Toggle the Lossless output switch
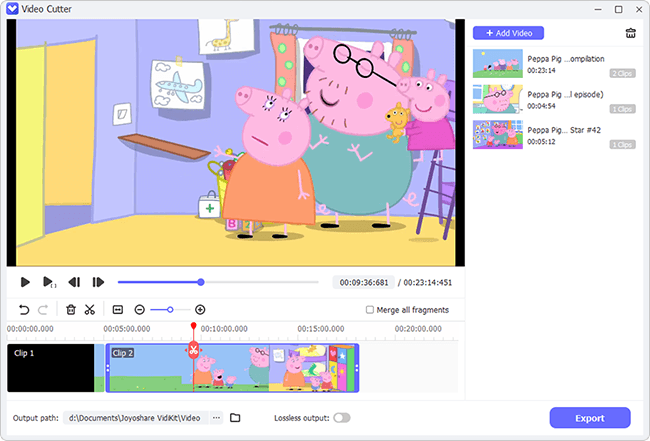 pos(342,417)
